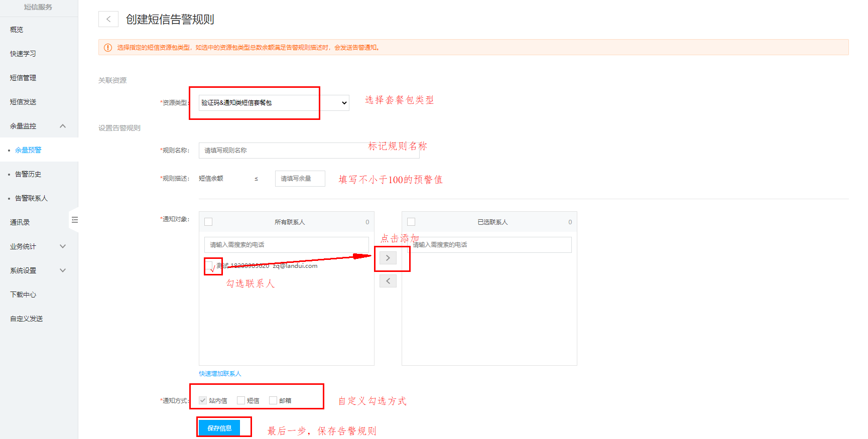Click the sidebar collapse handle icon
Image resolution: width=868 pixels, height=439 pixels.
(74, 220)
